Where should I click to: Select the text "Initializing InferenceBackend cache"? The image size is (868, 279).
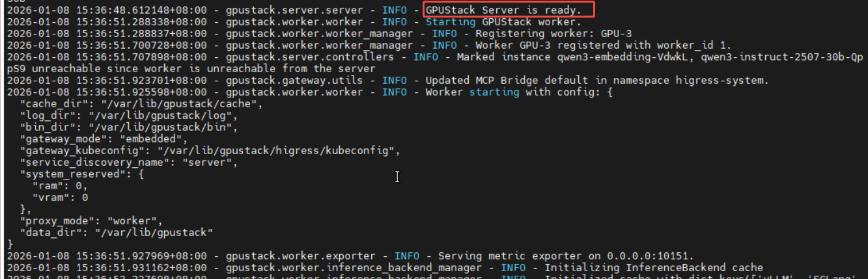click(x=653, y=267)
